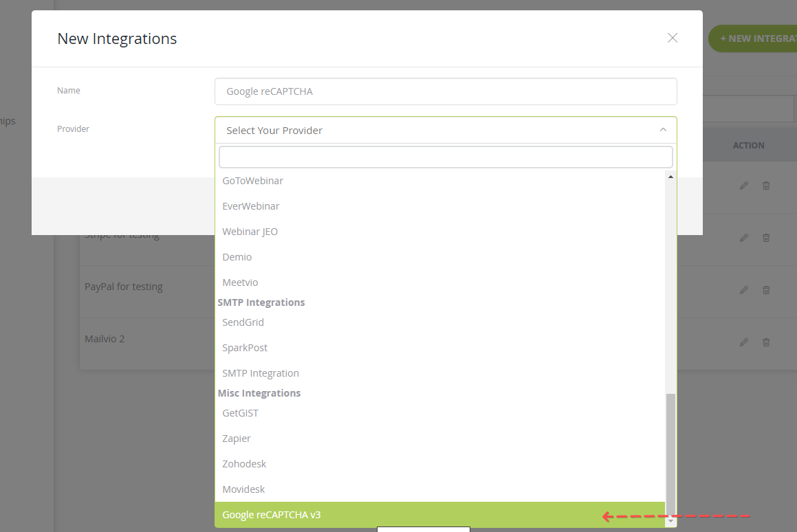Click Mailvio 2 row name
Image resolution: width=797 pixels, height=532 pixels.
tap(105, 339)
